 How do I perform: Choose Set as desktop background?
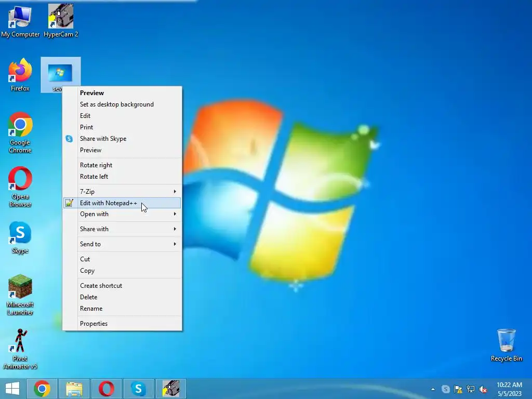tap(122, 104)
